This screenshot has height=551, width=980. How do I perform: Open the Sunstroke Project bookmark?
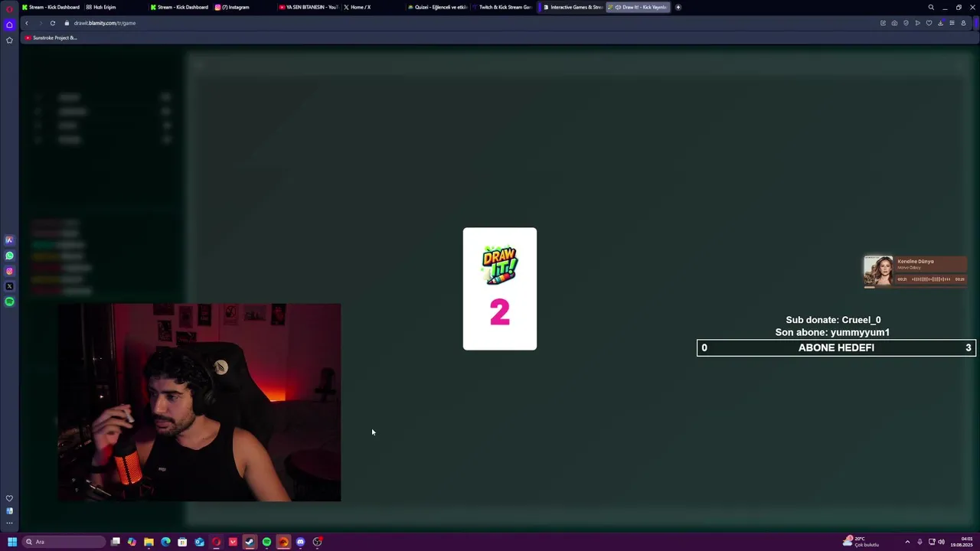pyautogui.click(x=51, y=37)
